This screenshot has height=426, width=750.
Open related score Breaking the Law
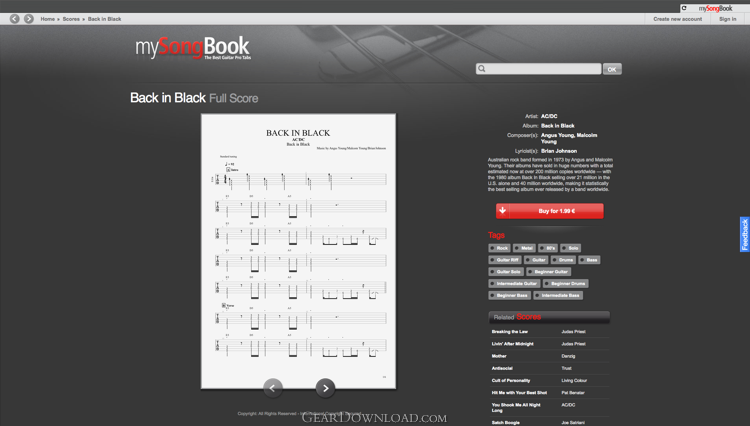[509, 332]
